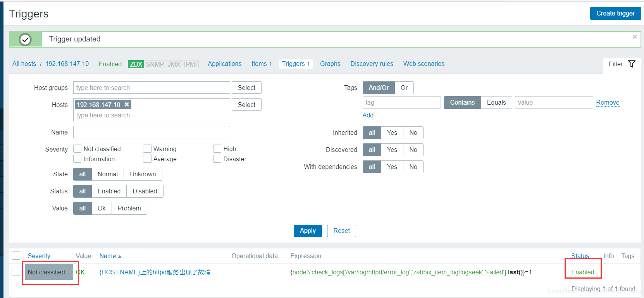Set With dependencies to No

[413, 167]
